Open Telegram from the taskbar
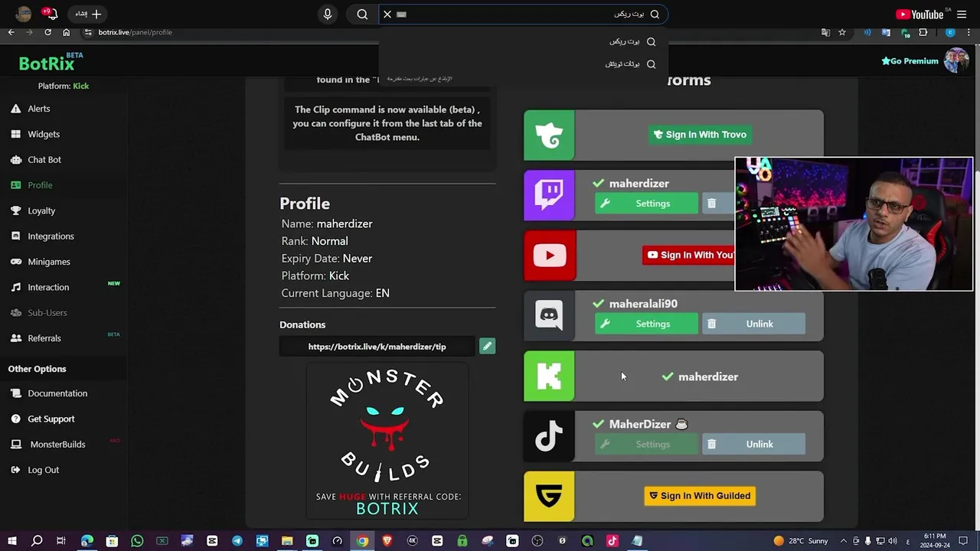Screen dimensions: 980x551 [x=237, y=541]
